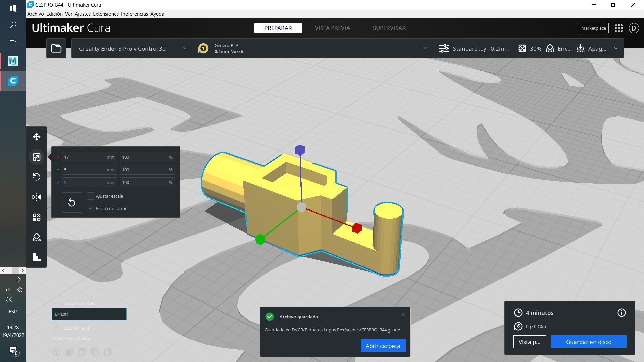The image size is (644, 362).
Task: Select the Rotate tool icon
Action: pyautogui.click(x=37, y=177)
